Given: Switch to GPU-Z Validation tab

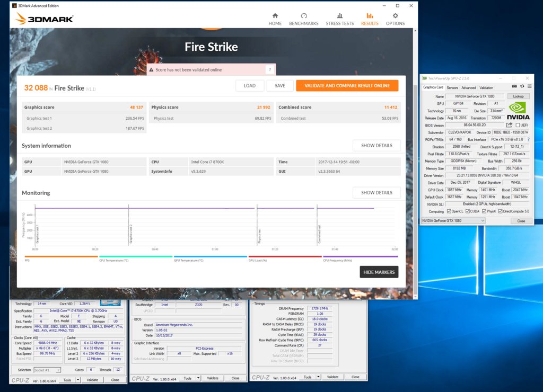Looking at the screenshot, I should point(486,87).
